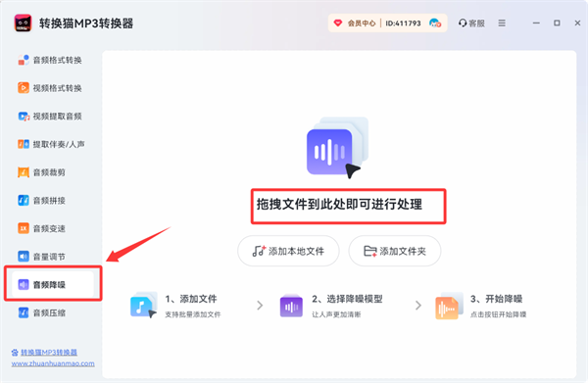Open the hamburger menu icon

(x=502, y=24)
